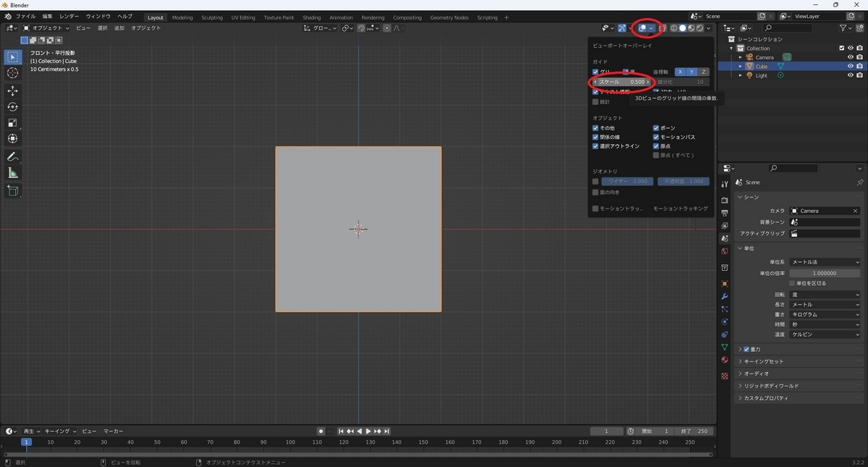
Task: Click the play animation button
Action: click(368, 432)
